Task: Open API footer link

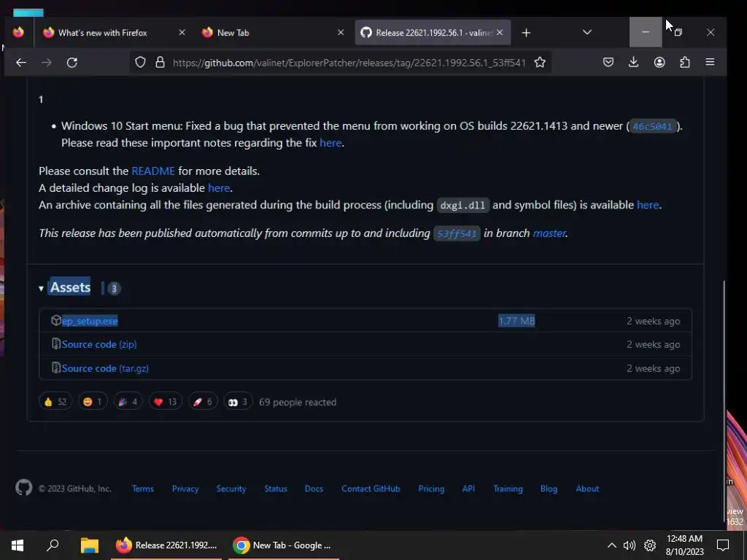Action: tap(468, 489)
